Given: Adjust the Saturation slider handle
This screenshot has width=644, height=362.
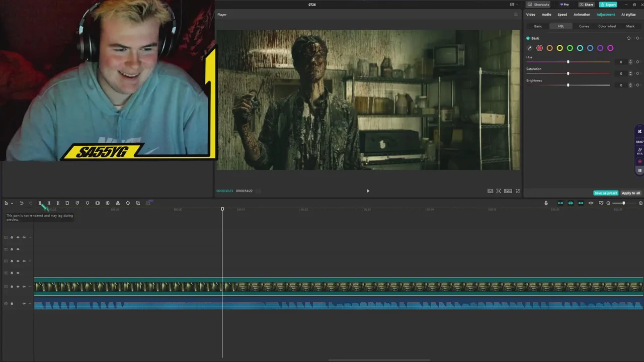Looking at the screenshot, I should pos(568,73).
